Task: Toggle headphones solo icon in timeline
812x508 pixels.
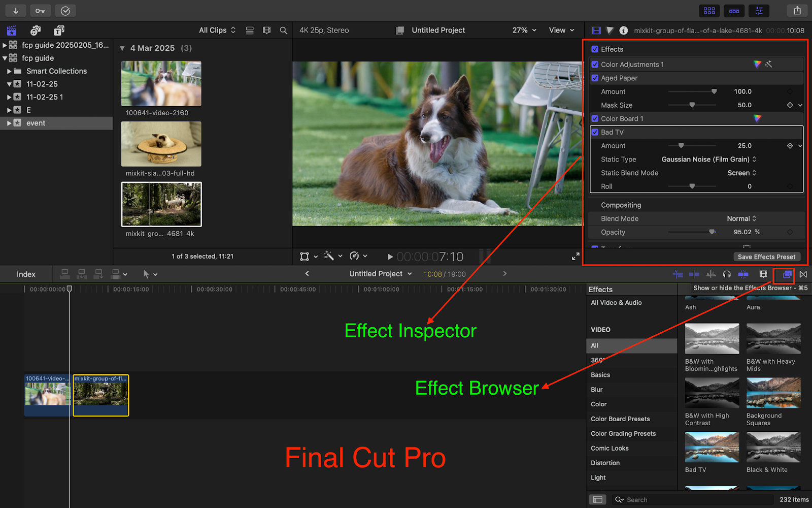Action: (727, 274)
